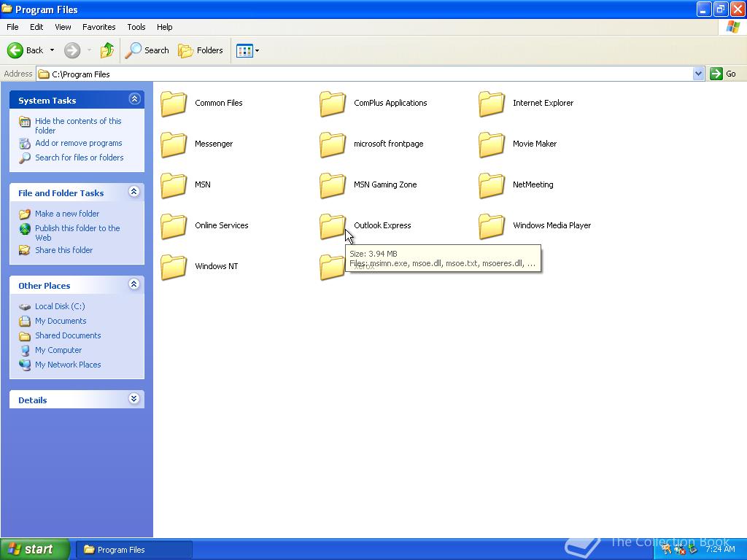Select the Online Services folder icon
This screenshot has width=747, height=560.
pos(174,227)
